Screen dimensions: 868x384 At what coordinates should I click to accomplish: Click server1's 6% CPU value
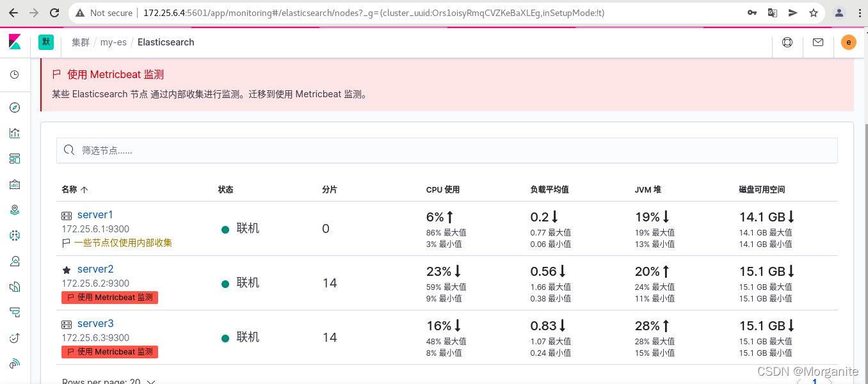(x=435, y=218)
